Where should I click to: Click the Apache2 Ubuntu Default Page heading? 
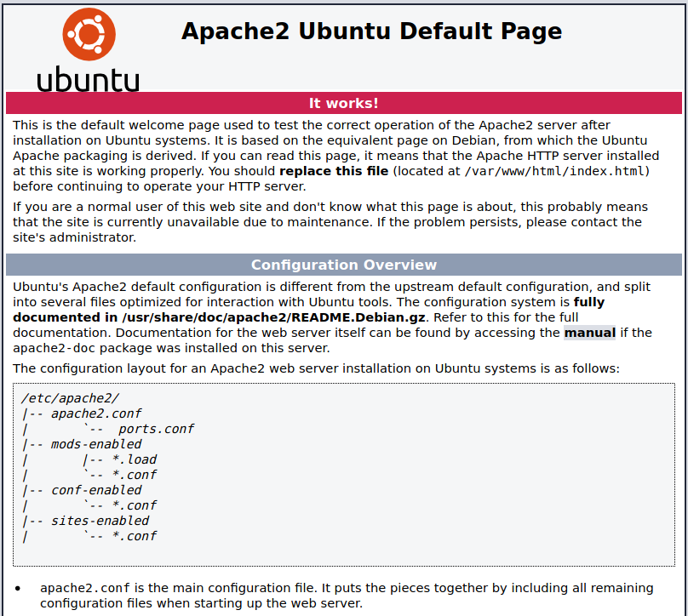tap(371, 31)
